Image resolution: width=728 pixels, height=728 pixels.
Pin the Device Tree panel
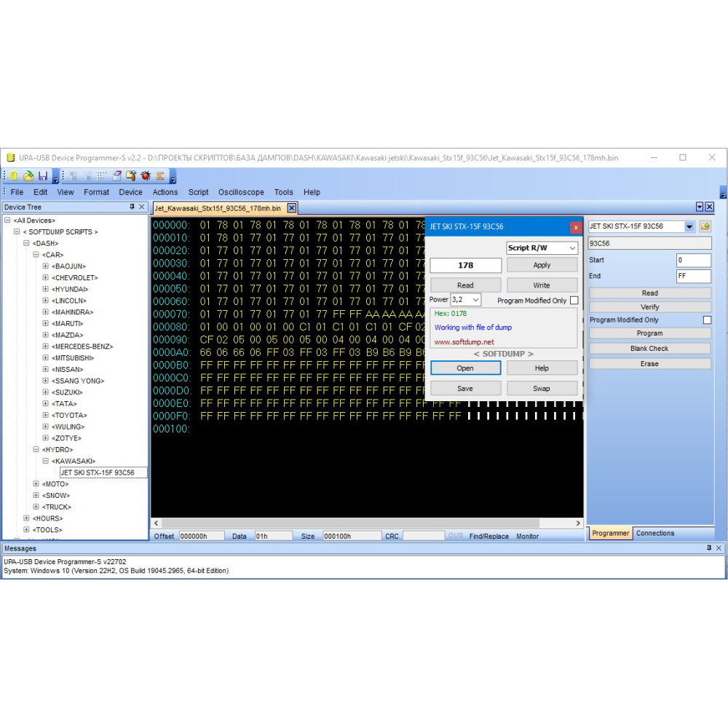click(132, 207)
